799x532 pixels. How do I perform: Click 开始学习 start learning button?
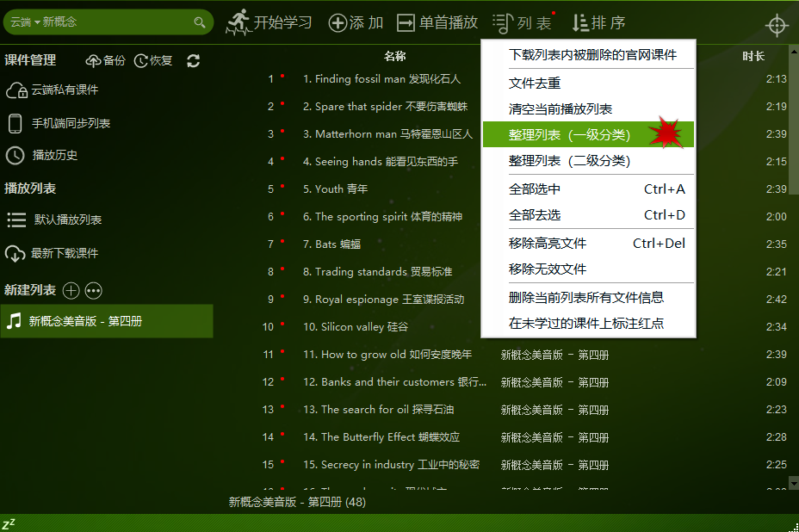269,23
